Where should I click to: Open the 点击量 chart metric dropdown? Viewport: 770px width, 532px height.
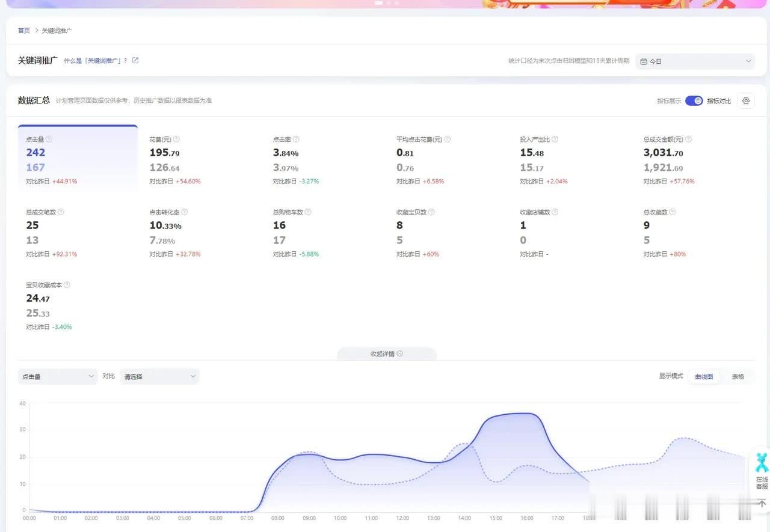(x=58, y=376)
